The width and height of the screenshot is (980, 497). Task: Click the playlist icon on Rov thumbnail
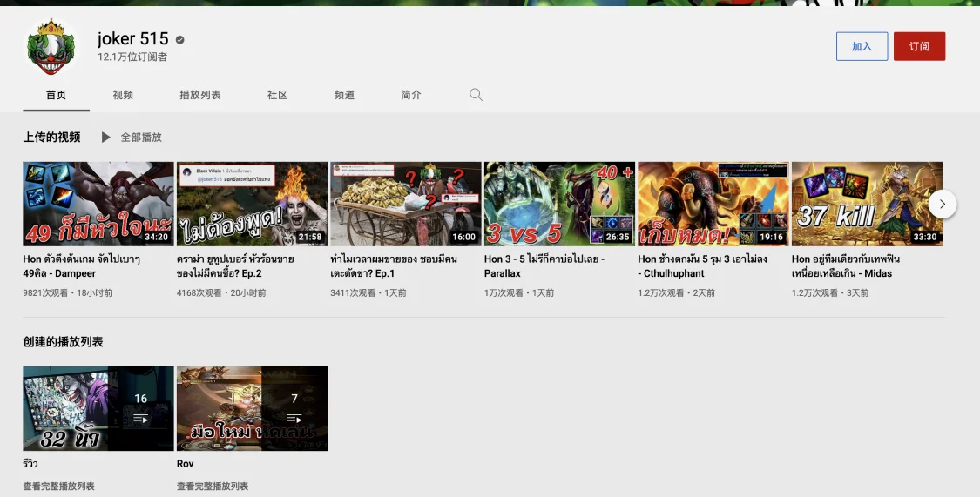click(294, 419)
